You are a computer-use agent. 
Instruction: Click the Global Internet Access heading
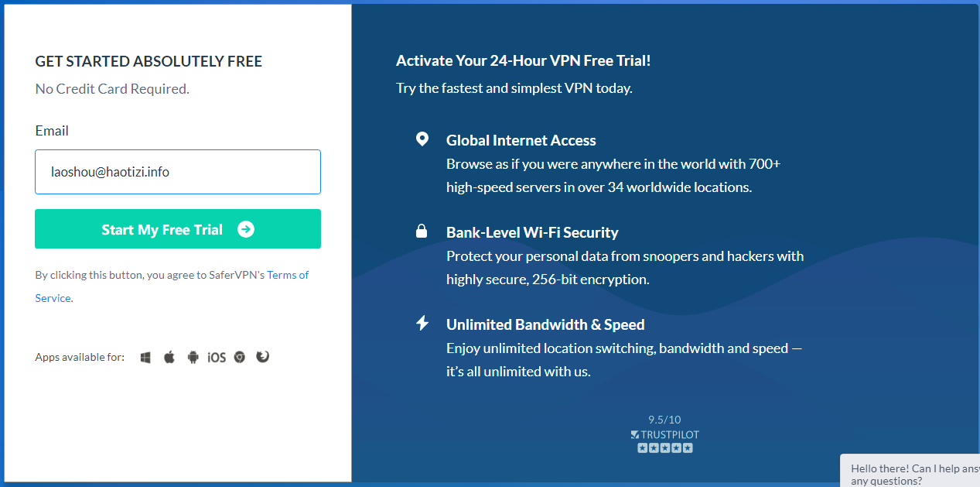pyautogui.click(x=521, y=140)
